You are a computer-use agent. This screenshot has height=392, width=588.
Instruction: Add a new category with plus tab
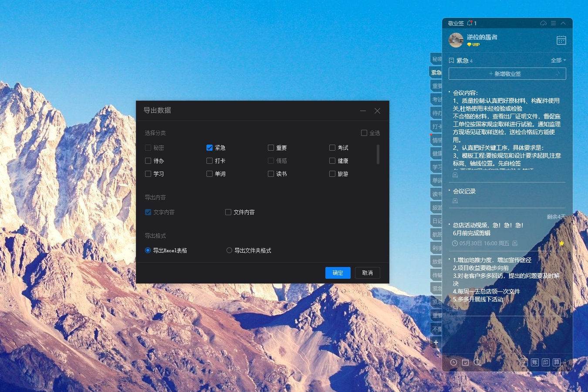(x=436, y=342)
